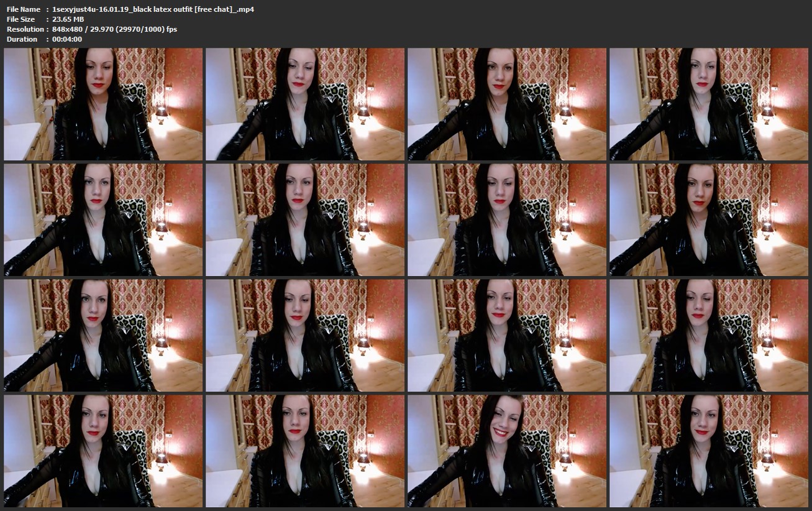Screen dimensions: 812x511
Task: Select thumbnail in third row, first column
Action: tap(103, 336)
